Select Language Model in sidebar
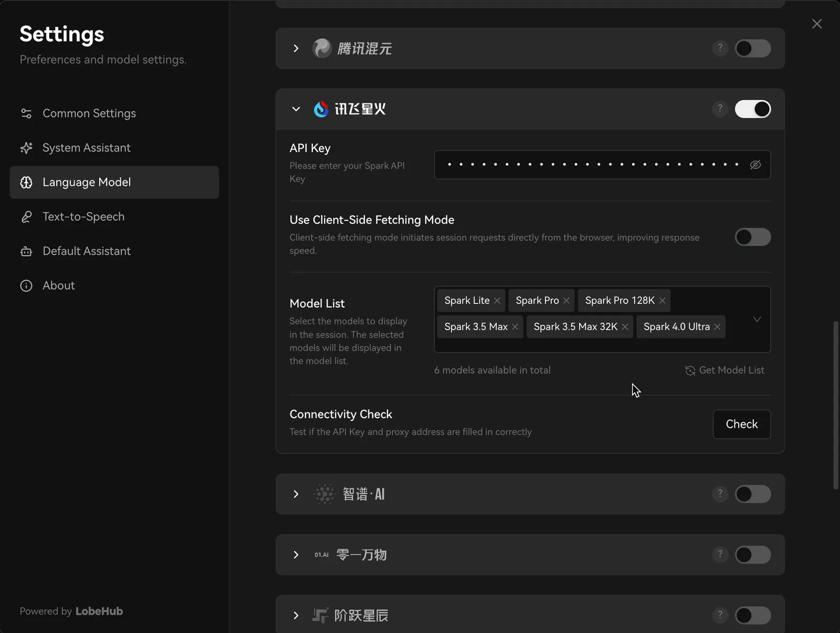Screen dimensions: 840x633 click(x=114, y=182)
